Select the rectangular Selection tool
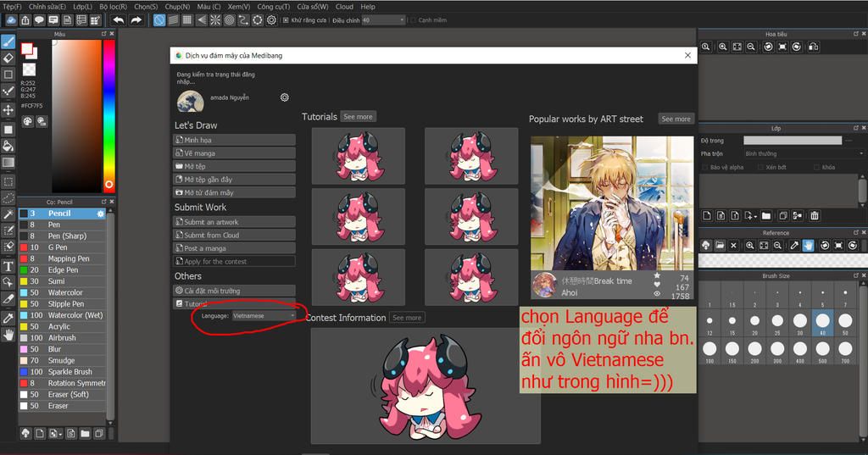The height and width of the screenshot is (455, 868). coord(8,181)
